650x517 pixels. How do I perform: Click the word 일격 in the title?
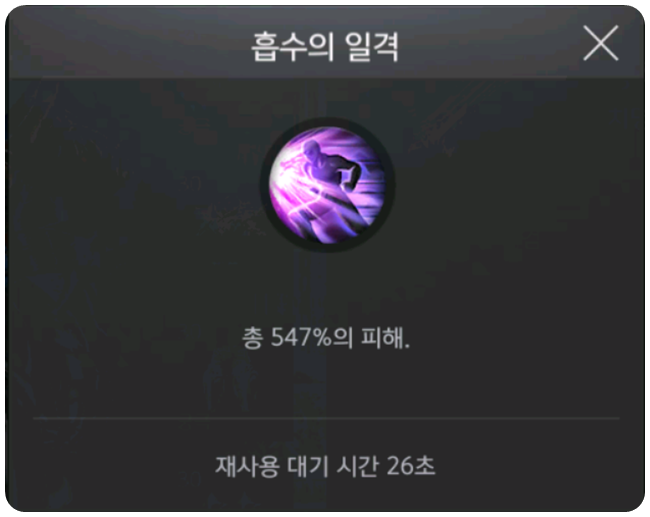pos(371,47)
